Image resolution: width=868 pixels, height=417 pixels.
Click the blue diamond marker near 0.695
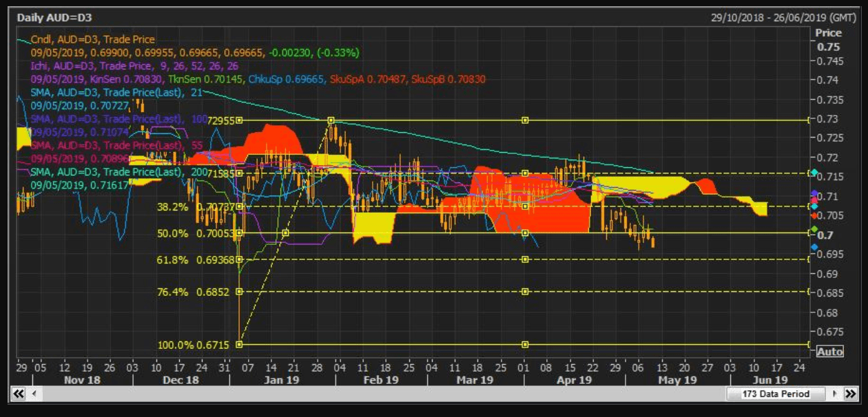pos(814,247)
